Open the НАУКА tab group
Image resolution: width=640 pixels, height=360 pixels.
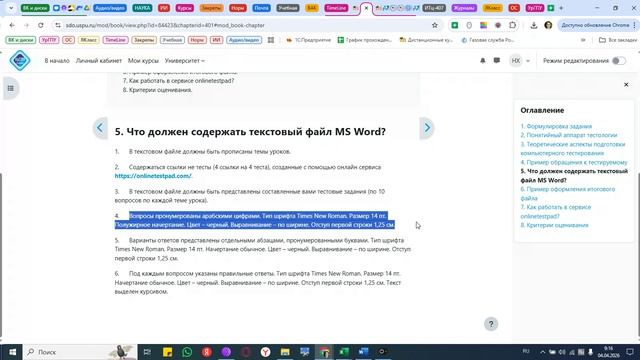pyautogui.click(x=142, y=8)
